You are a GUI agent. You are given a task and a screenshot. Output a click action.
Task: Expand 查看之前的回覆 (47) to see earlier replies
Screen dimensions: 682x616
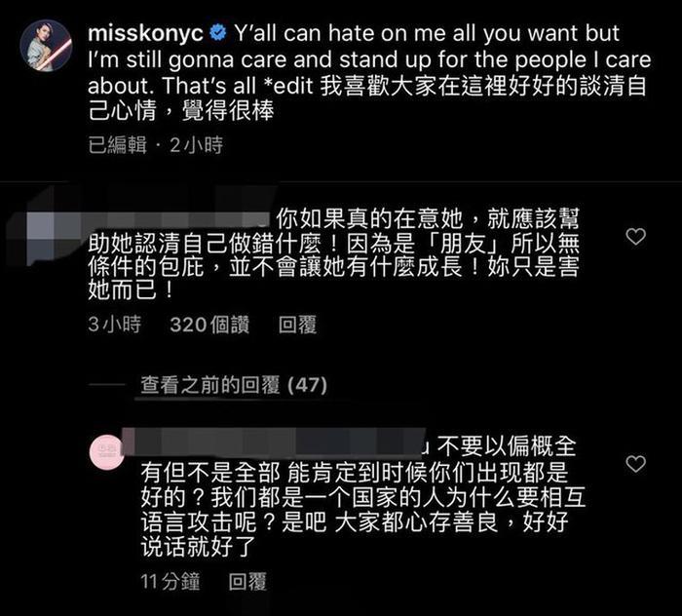click(234, 385)
